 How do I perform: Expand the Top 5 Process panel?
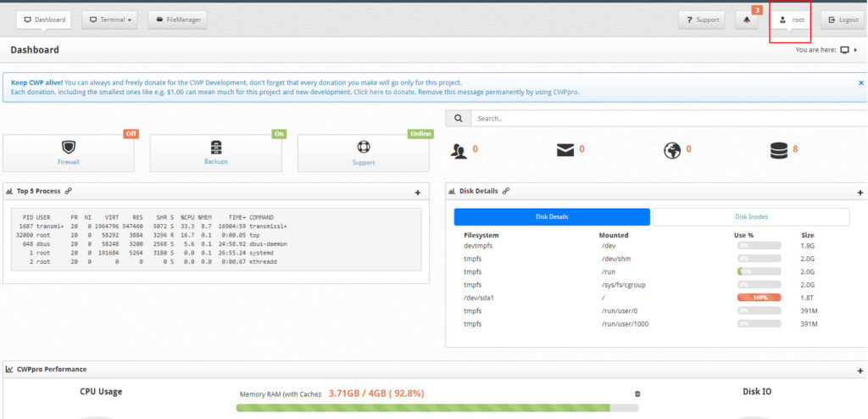pyautogui.click(x=417, y=193)
